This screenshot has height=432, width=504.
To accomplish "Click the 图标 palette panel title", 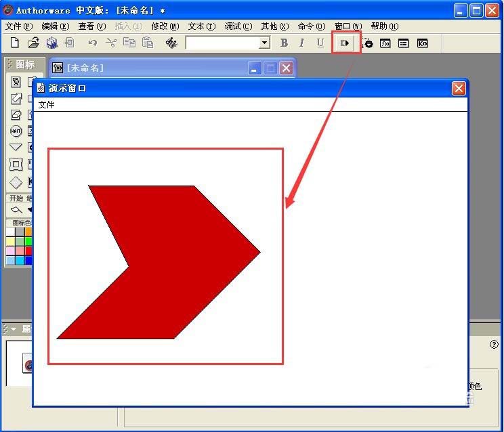I will point(25,64).
